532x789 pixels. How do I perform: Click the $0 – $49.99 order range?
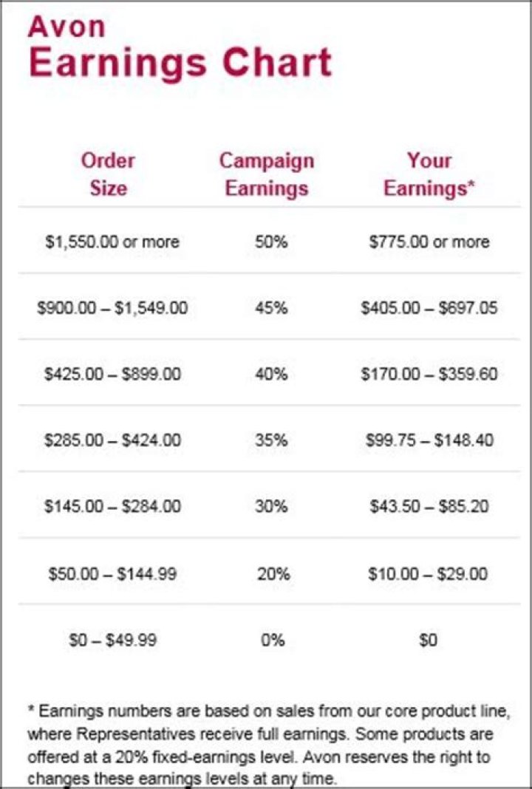113,640
